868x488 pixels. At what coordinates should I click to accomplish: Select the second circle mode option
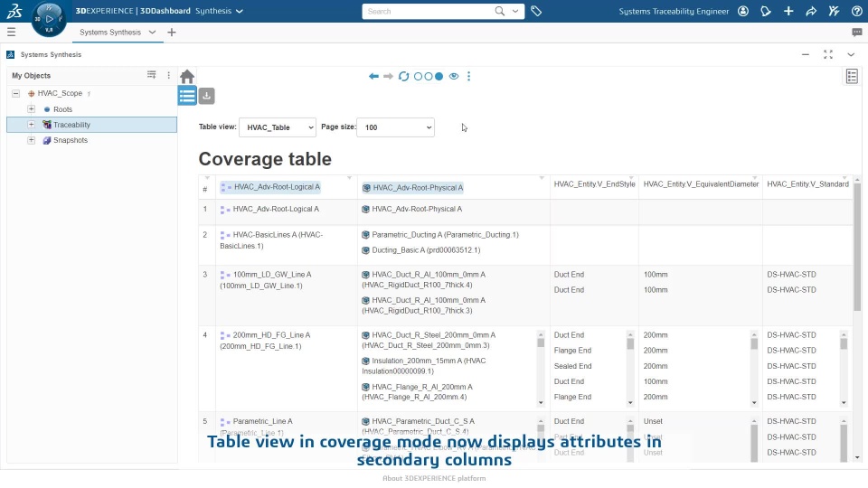pos(429,76)
